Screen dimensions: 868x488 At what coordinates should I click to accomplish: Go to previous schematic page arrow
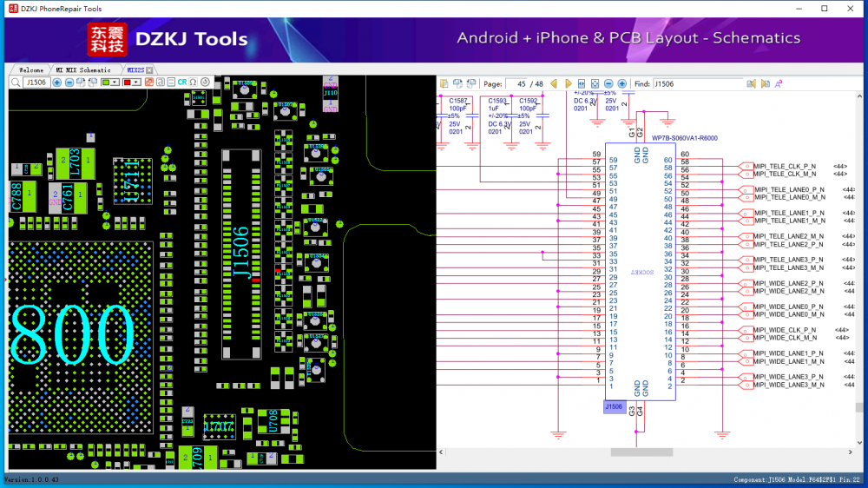tap(554, 83)
